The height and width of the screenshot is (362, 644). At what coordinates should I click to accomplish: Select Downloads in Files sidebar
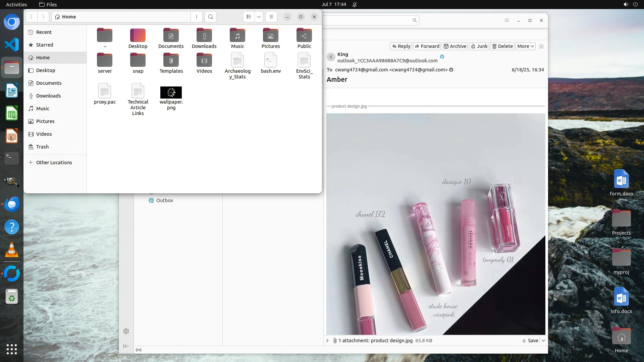[48, 96]
